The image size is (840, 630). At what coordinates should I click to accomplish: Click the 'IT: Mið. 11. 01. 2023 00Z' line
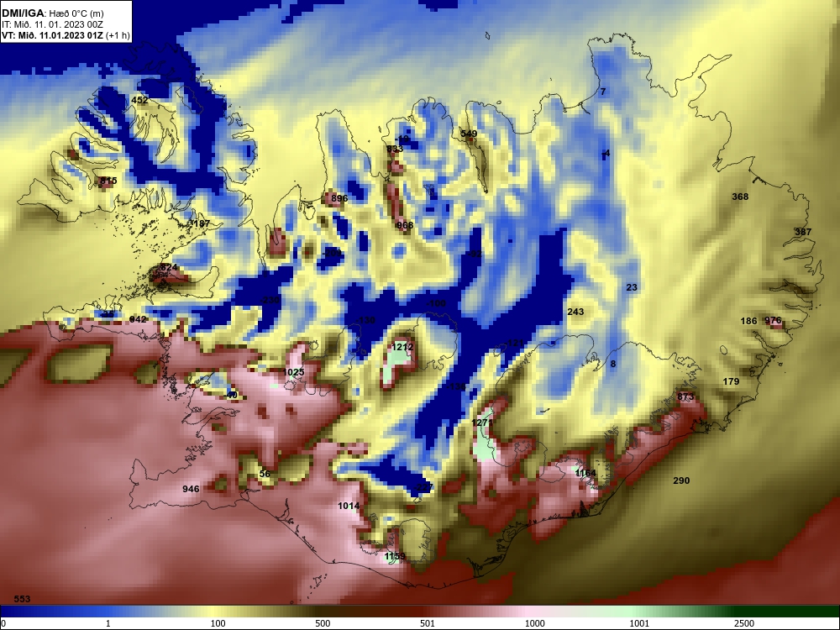(x=52, y=24)
